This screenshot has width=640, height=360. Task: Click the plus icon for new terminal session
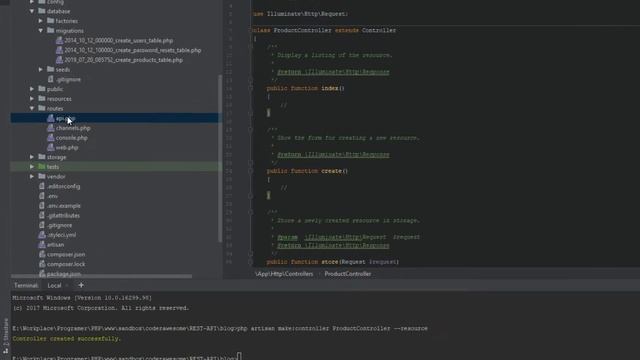(x=81, y=285)
